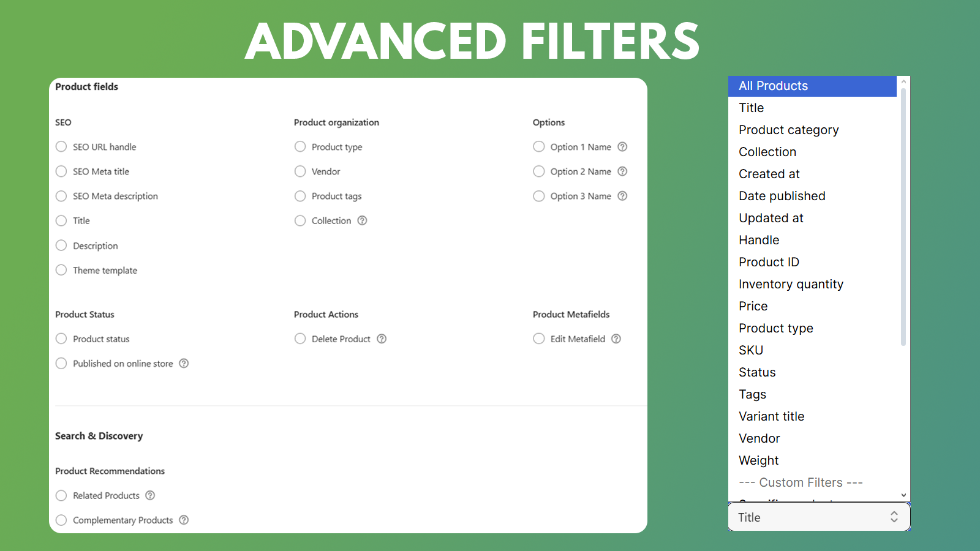This screenshot has height=551, width=980.
Task: Choose the Product tags option
Action: [300, 196]
